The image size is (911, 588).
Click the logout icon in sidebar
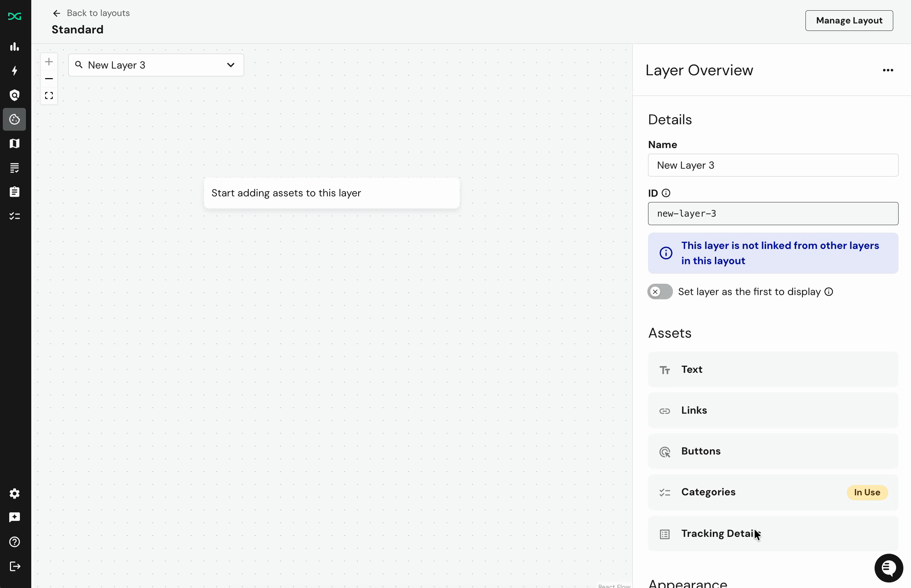[15, 566]
